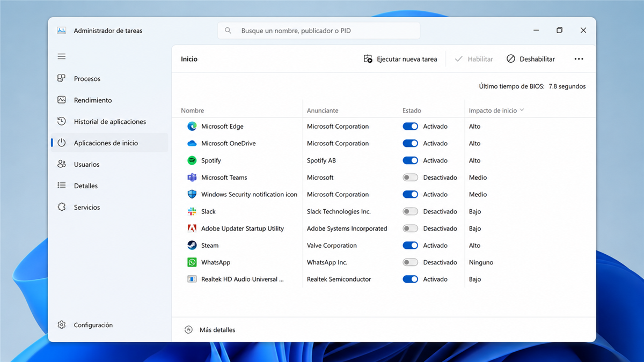Click the Microsoft Teams app icon
The image size is (644, 362).
click(x=192, y=178)
